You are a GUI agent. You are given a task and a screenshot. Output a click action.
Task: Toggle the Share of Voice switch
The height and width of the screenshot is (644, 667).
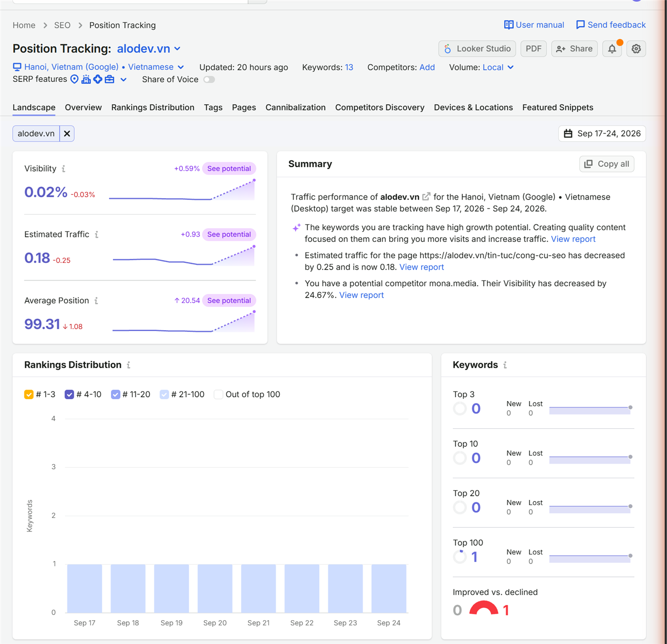[209, 80]
